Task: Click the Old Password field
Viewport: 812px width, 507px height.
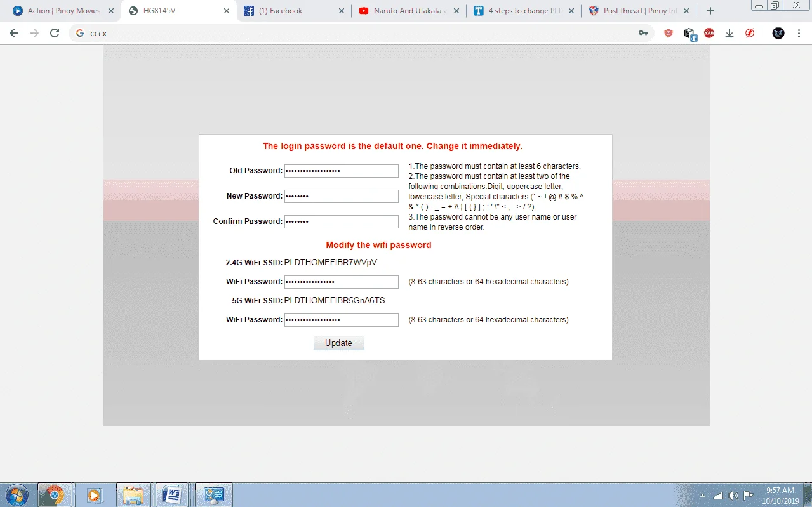Action: [342, 171]
